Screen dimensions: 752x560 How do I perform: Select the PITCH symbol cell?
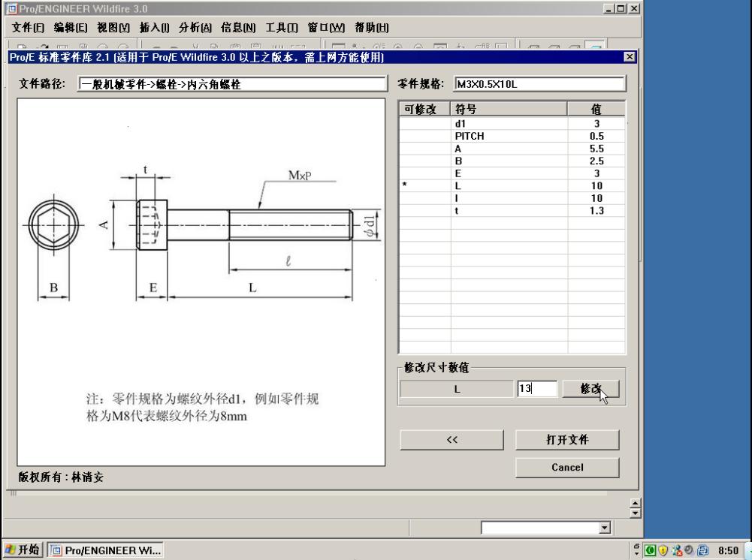(x=509, y=136)
